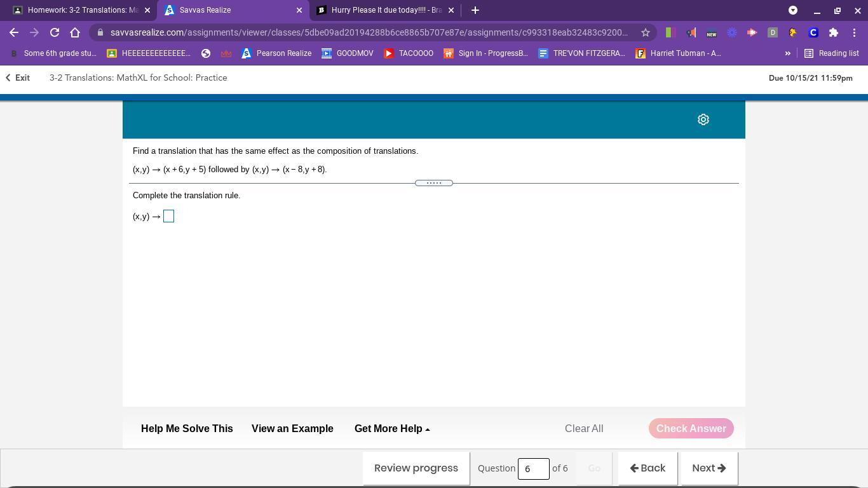868x488 pixels.
Task: Go to the browser home page
Action: point(75,32)
